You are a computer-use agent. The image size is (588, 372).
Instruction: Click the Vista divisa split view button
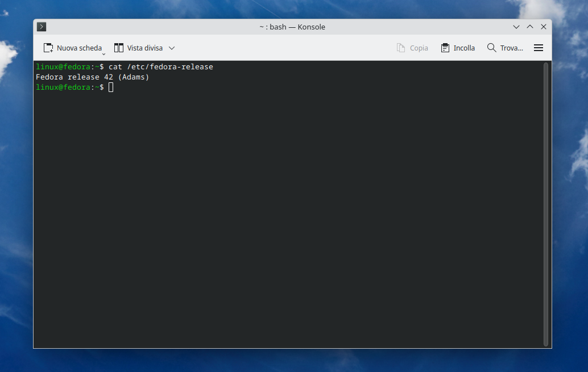(138, 48)
